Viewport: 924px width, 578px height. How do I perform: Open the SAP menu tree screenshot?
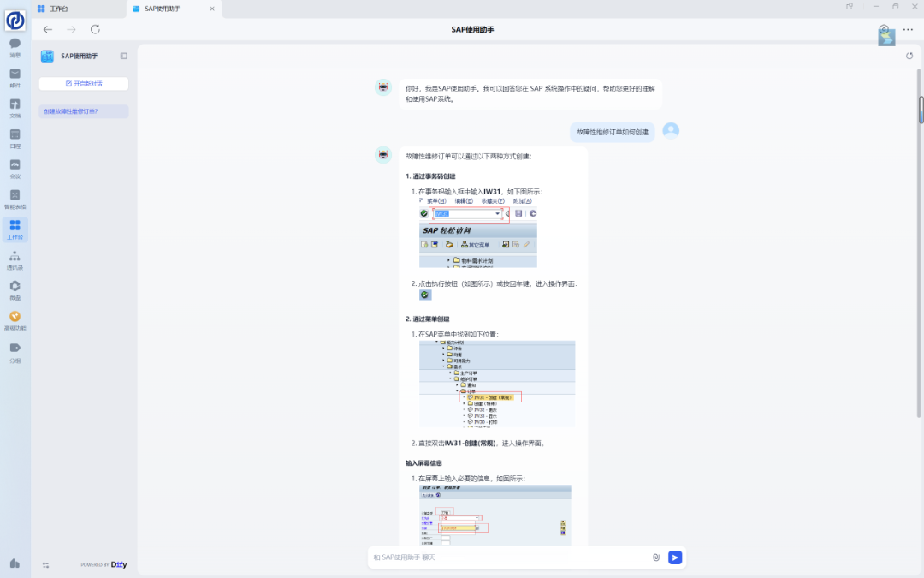[497, 384]
